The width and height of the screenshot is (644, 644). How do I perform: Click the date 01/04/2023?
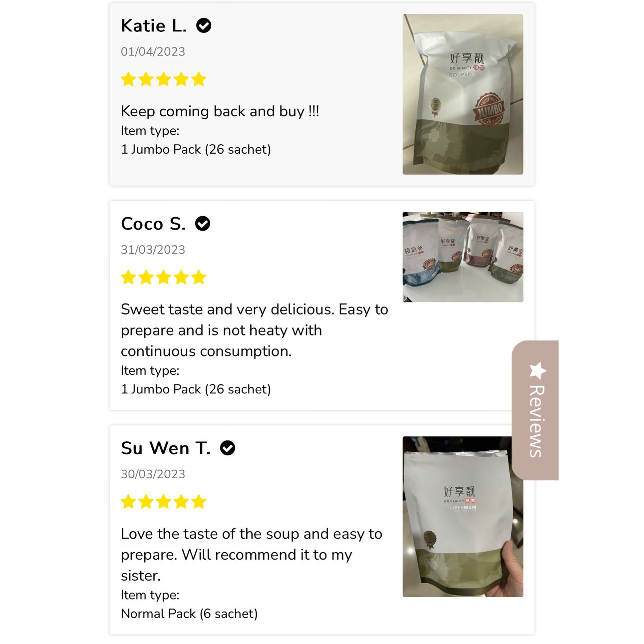pos(153,51)
